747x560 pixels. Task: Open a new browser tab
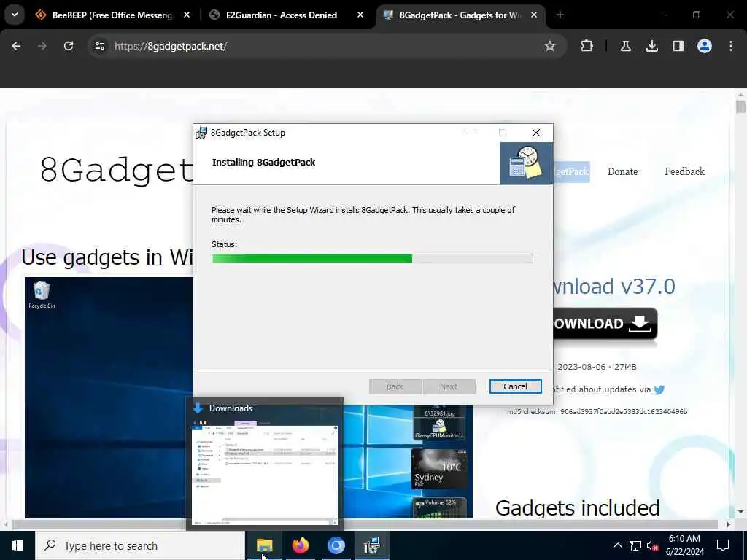pos(560,15)
